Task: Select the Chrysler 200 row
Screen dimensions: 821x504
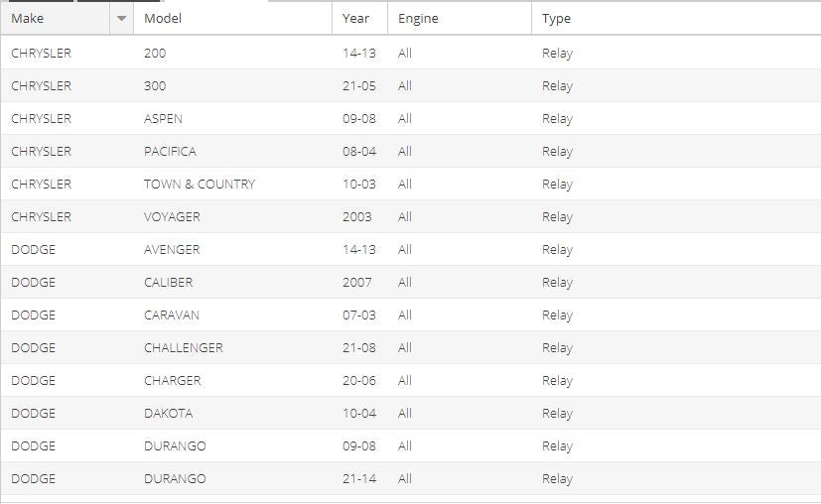Action: tap(411, 53)
